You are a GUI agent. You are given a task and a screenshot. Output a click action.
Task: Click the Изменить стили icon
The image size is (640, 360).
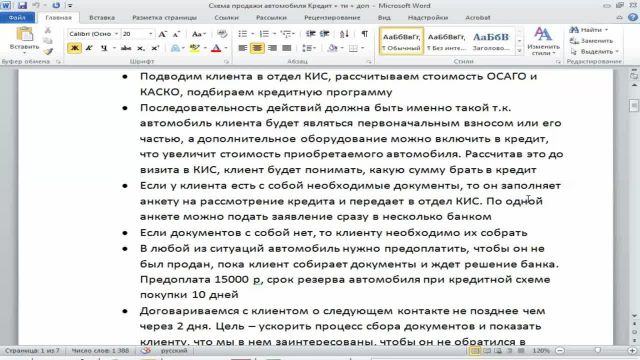pyautogui.click(x=543, y=34)
